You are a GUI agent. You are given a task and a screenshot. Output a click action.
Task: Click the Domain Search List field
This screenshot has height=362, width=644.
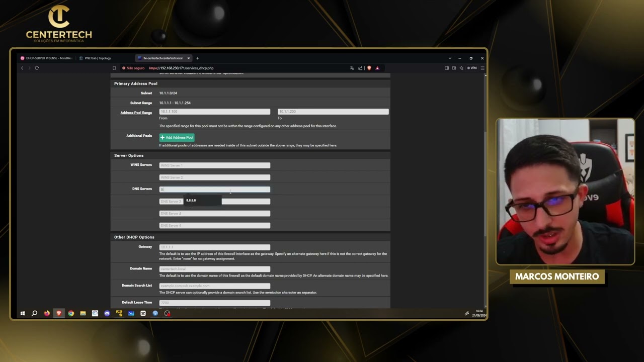coord(214,286)
